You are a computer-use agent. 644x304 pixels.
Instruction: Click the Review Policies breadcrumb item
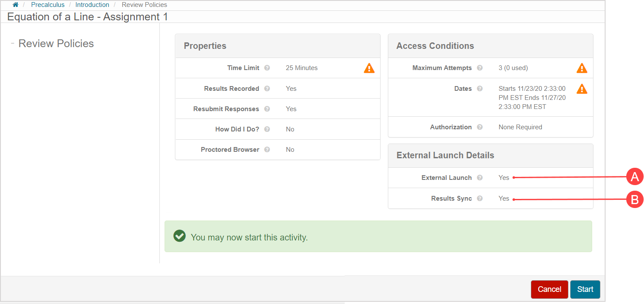(144, 4)
